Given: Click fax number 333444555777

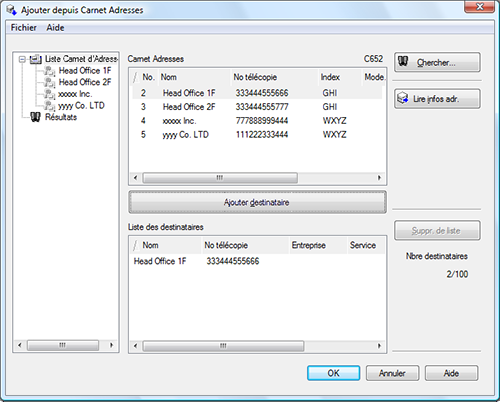Looking at the screenshot, I should [262, 107].
